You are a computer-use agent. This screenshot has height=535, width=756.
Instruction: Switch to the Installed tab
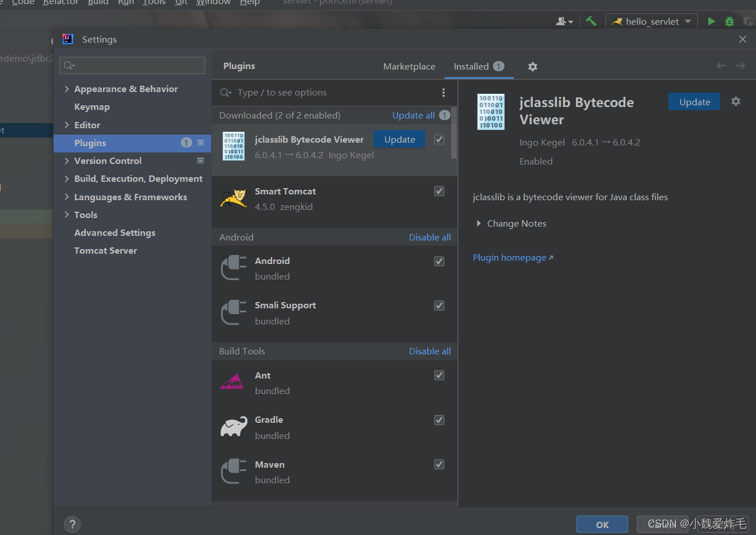point(479,67)
